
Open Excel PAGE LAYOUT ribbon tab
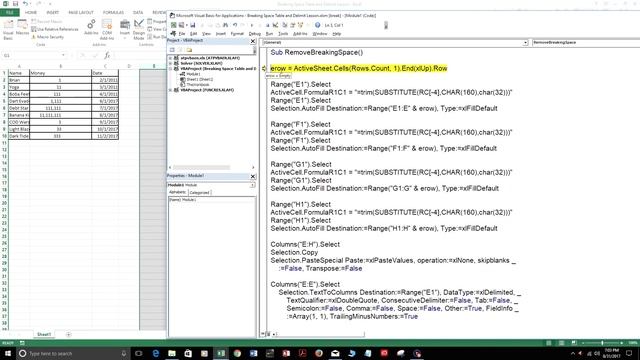(x=81, y=12)
